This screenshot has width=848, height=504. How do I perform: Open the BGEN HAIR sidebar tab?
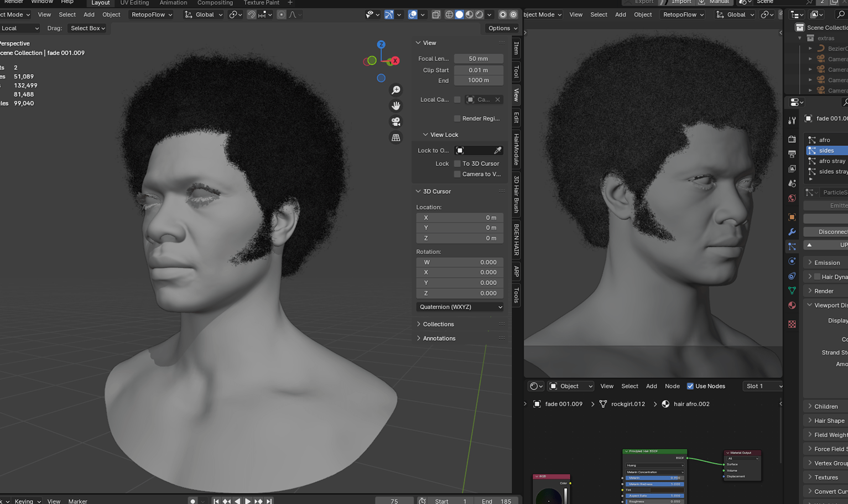pos(516,240)
